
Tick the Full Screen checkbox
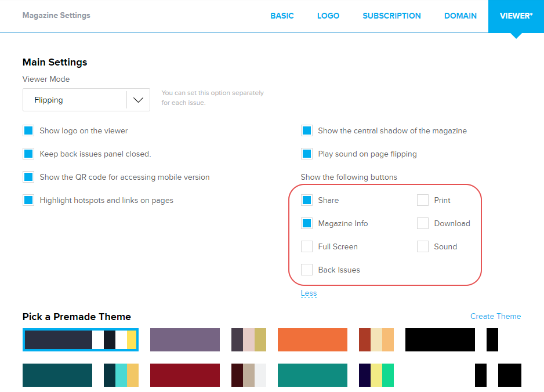(307, 246)
